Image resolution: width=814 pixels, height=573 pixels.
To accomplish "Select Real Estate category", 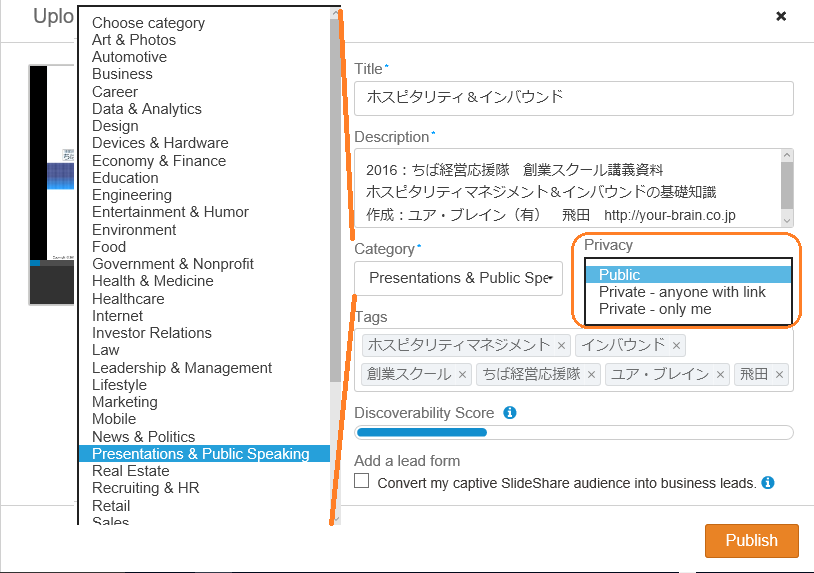I will 131,471.
